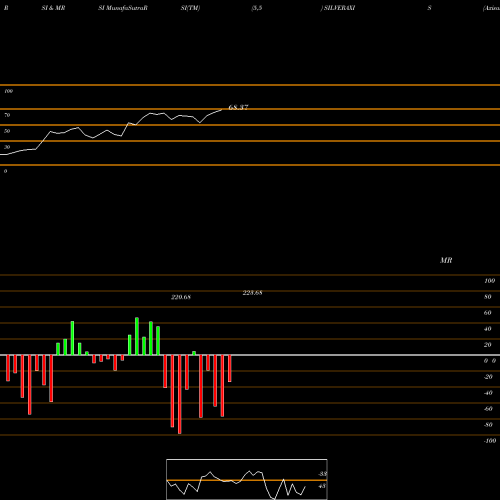This screenshot has width=500, height=500.
Task: Click the 'SI(TM)' header label
Action: [190, 8]
